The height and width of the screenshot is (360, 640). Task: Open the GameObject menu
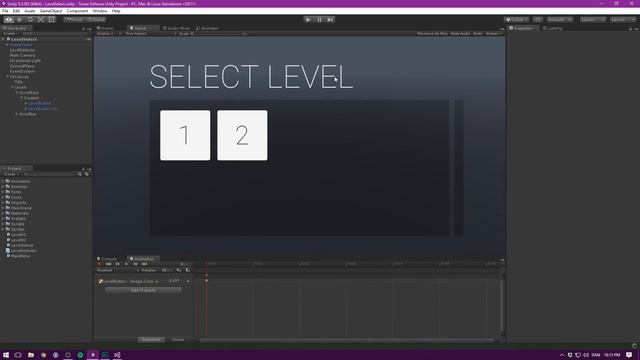click(51, 11)
